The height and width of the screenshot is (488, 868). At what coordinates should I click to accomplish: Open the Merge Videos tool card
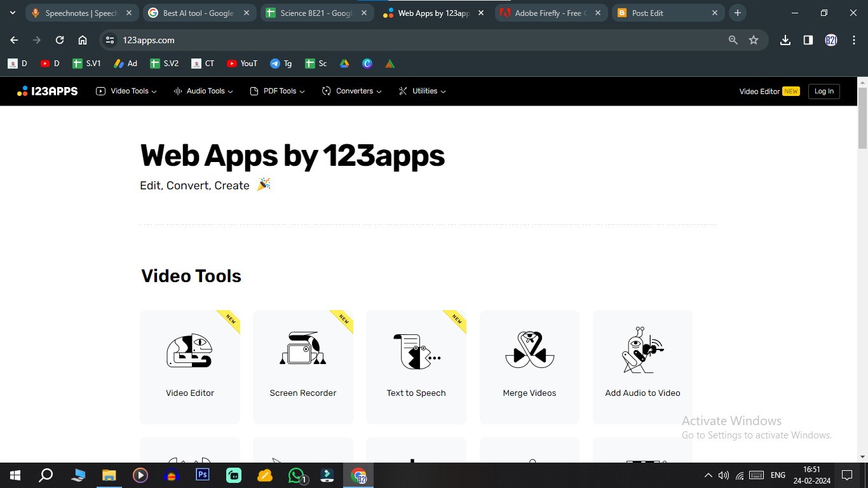[529, 367]
